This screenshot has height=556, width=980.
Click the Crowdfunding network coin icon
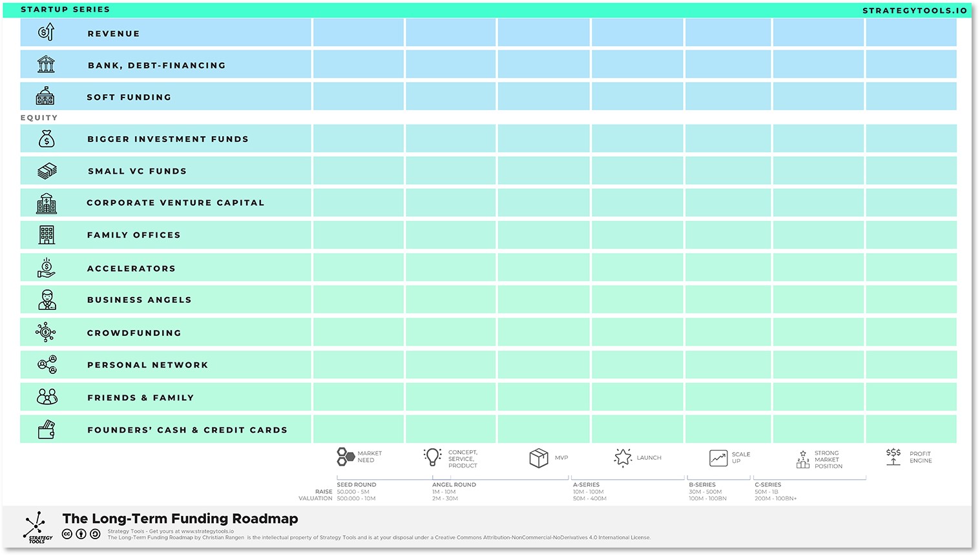coord(46,333)
